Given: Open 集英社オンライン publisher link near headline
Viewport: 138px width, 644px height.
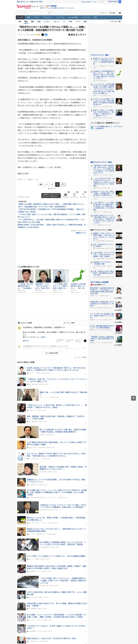Looking at the screenshot, I should (77, 35).
